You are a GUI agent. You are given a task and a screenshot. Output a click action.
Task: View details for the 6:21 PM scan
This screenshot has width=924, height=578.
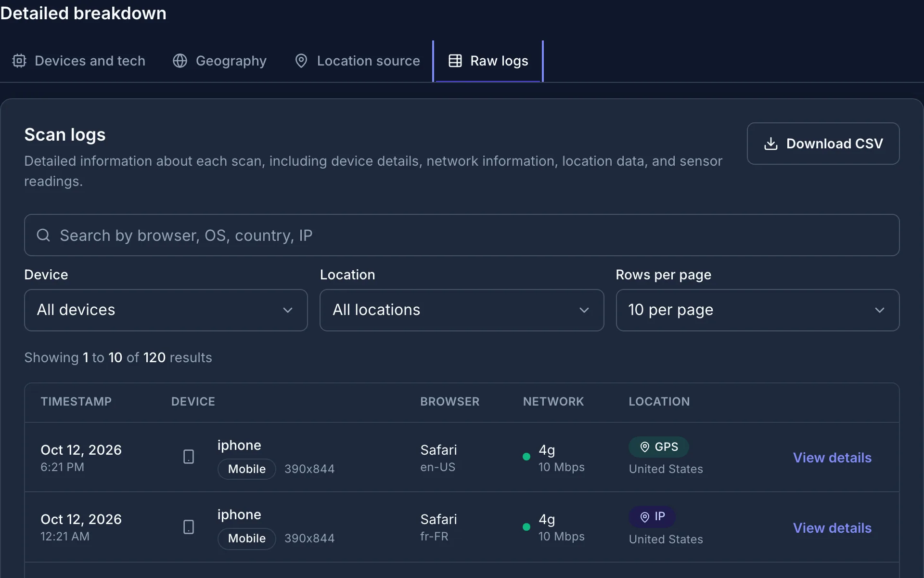click(832, 458)
